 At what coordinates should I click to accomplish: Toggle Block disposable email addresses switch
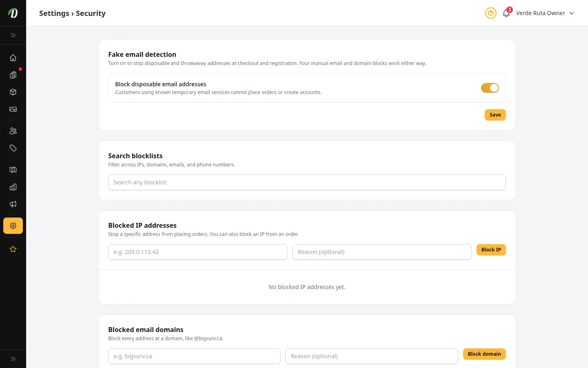point(490,88)
